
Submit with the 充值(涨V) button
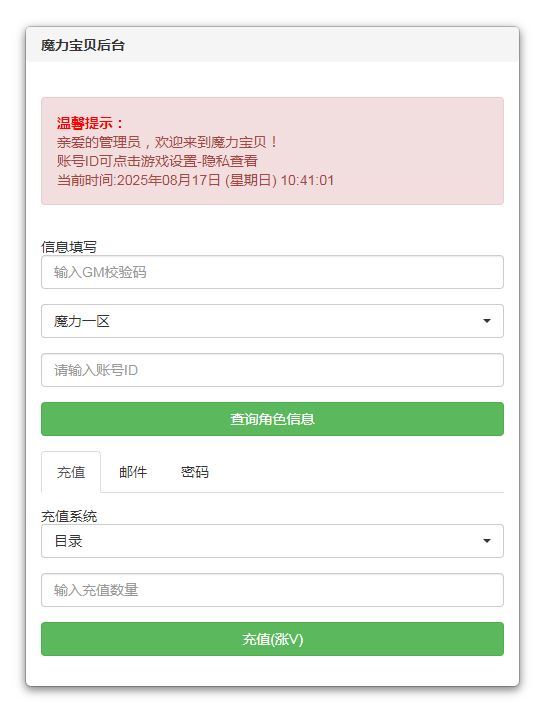(x=272, y=639)
